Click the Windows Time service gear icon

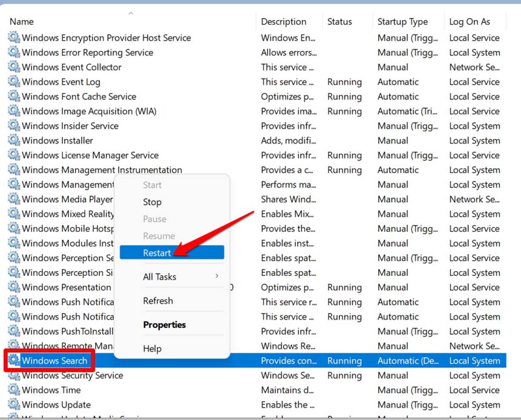click(x=13, y=390)
